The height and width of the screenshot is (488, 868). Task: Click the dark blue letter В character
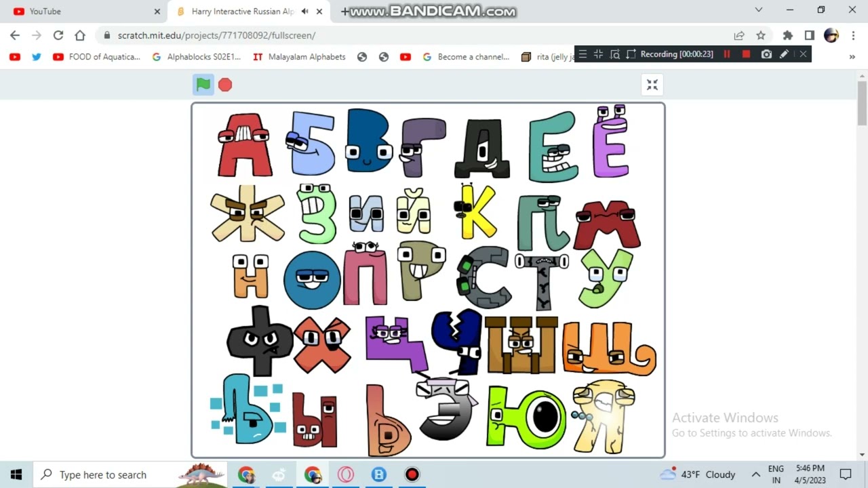369,140
